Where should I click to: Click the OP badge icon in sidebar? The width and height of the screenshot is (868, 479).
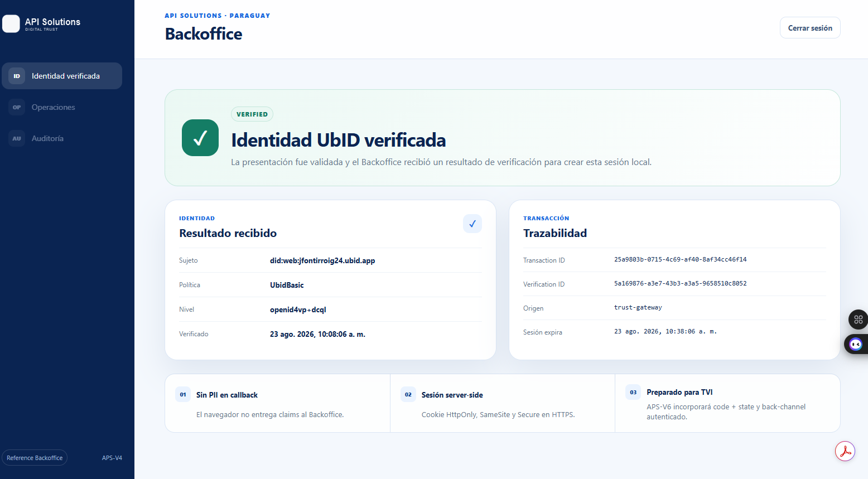(x=17, y=107)
